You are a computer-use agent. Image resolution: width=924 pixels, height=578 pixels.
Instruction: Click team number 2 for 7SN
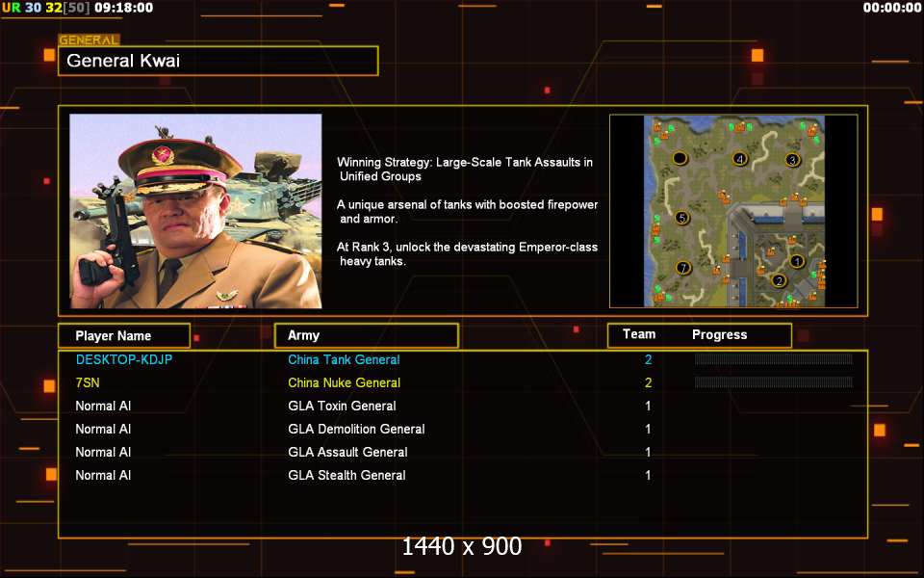[648, 382]
